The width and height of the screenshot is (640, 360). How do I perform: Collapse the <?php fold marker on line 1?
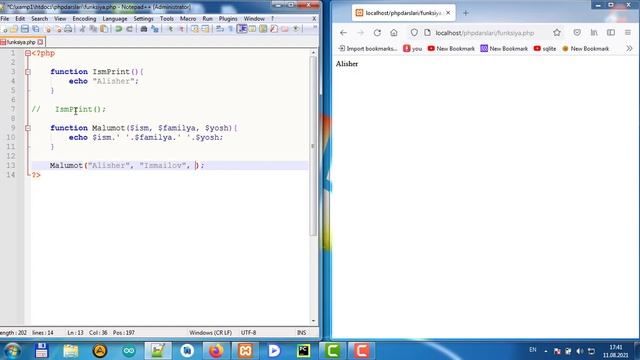(28, 53)
